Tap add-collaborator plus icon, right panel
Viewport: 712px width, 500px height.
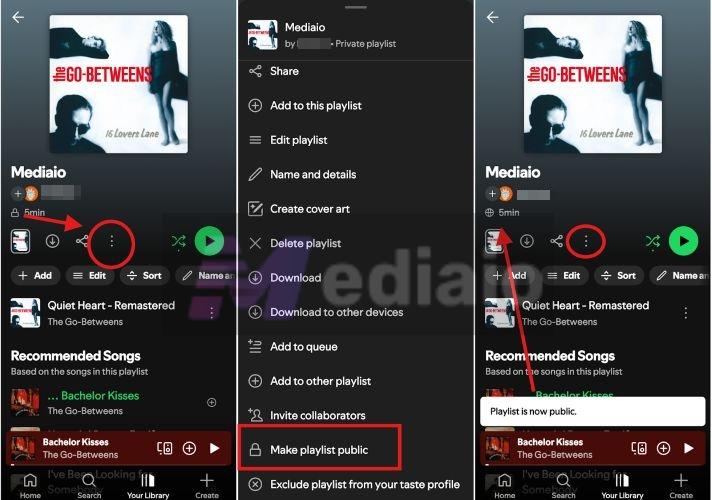click(491, 194)
